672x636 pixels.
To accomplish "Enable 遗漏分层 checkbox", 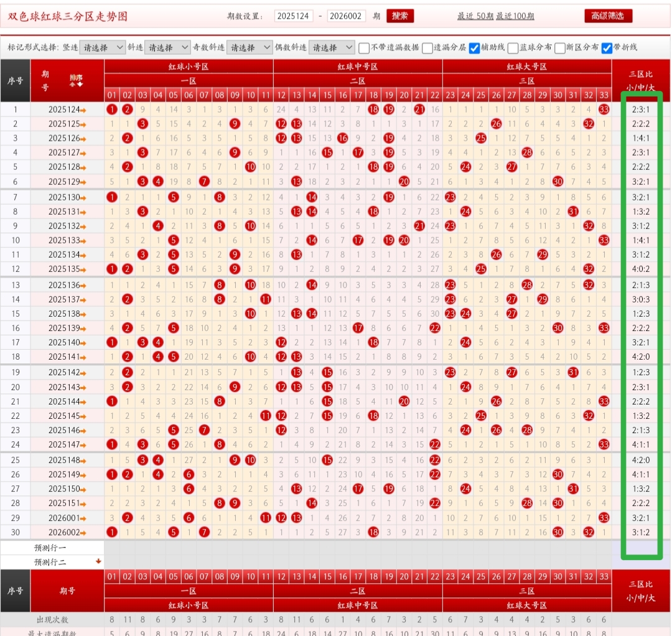I will coord(427,48).
